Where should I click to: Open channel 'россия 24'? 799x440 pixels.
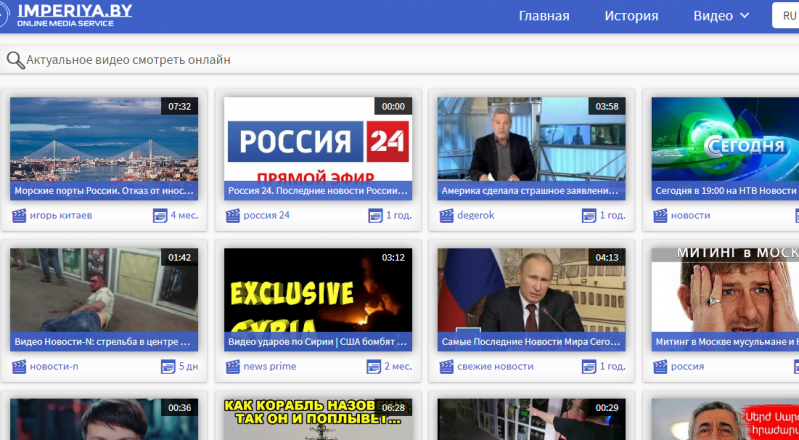[267, 215]
